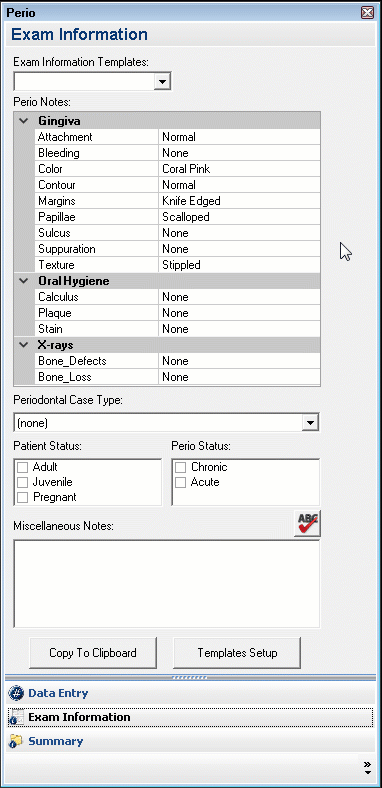
Task: Switch to the Summary pane
Action: point(55,741)
